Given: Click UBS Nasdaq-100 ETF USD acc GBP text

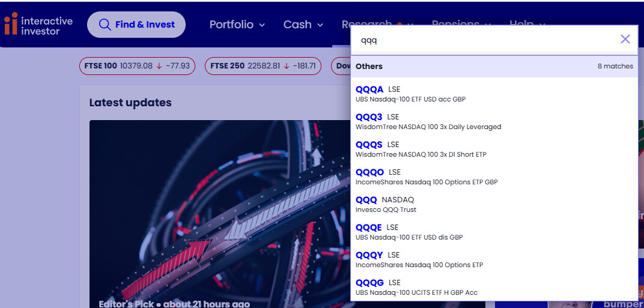Looking at the screenshot, I should pos(411,100).
